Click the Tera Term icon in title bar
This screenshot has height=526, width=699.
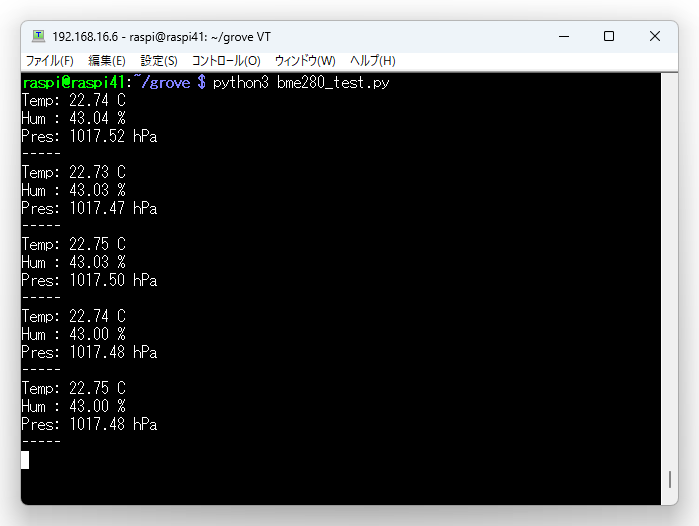pyautogui.click(x=38, y=36)
